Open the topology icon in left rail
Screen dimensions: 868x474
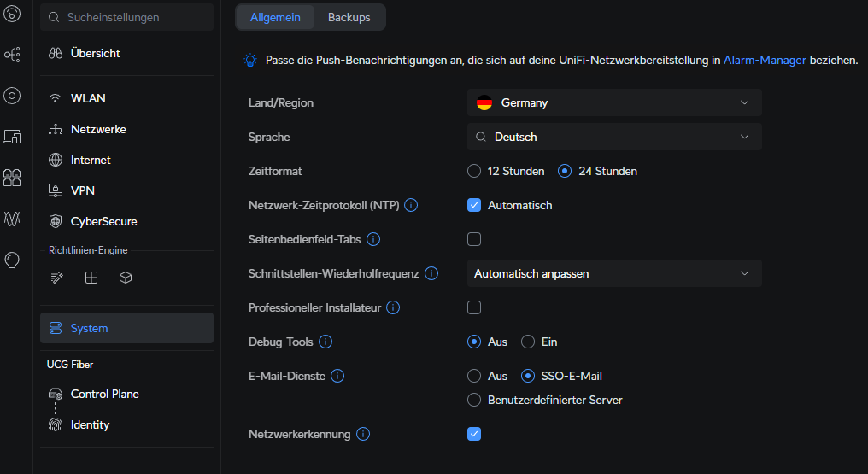(x=12, y=55)
